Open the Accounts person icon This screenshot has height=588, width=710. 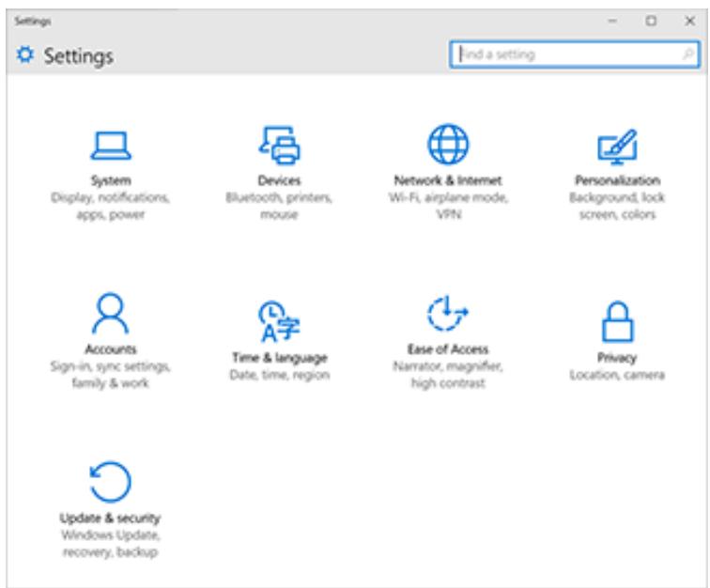click(111, 313)
